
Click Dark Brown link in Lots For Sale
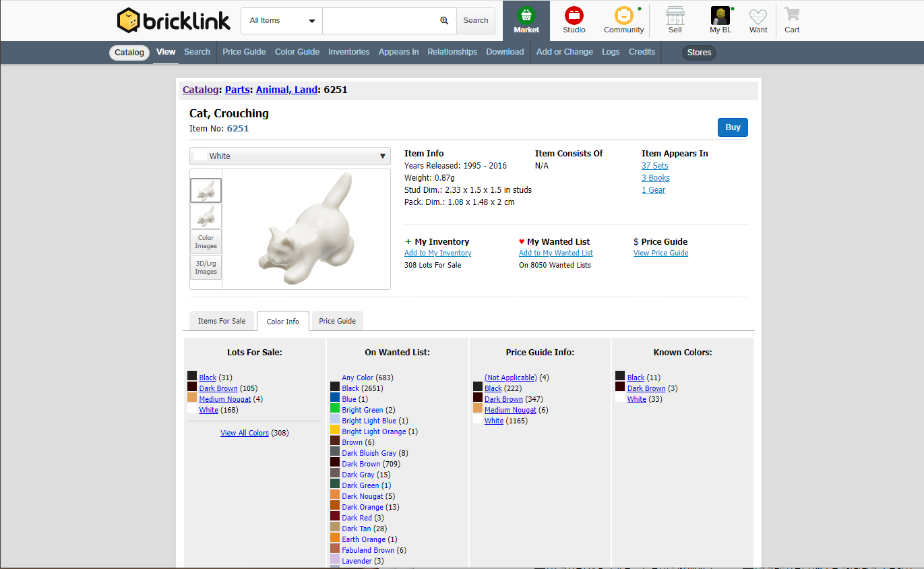coord(218,388)
